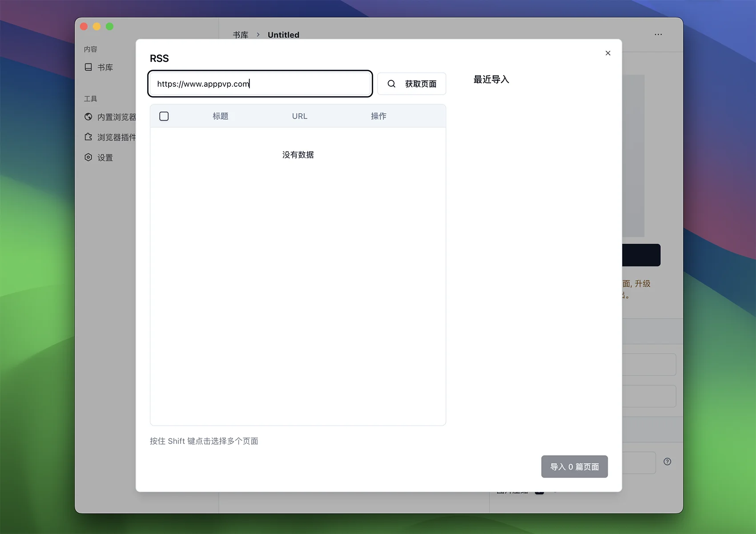This screenshot has height=534, width=756.
Task: Minimize the window with the yellow button
Action: [97, 27]
